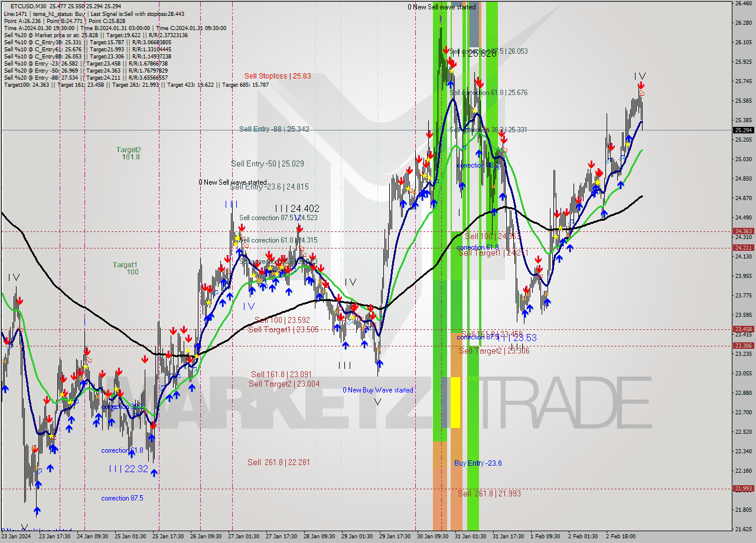Viewport: 756px width, 543px height.
Task: Select the 'Target2 161.8' label
Action: 129,153
